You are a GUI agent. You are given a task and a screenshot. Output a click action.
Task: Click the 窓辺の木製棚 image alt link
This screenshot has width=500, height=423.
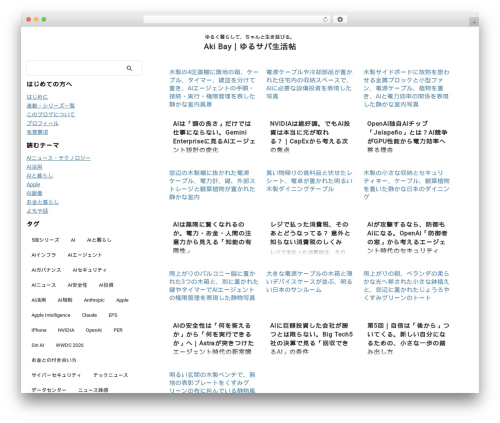pyautogui.click(x=212, y=185)
